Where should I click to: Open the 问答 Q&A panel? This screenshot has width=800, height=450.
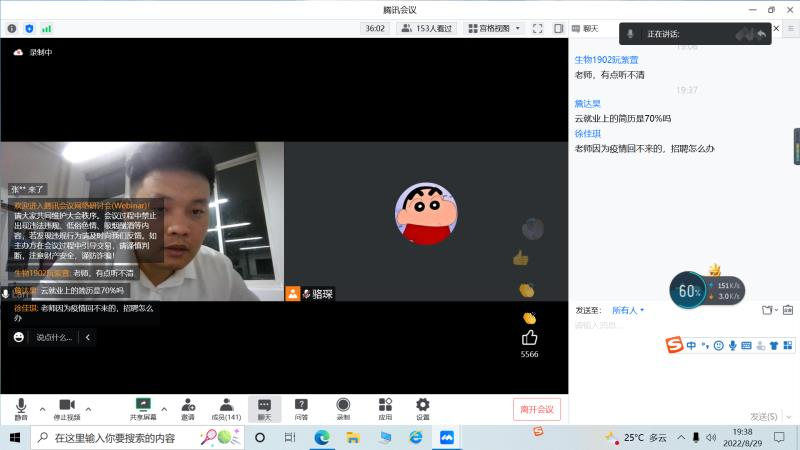click(x=301, y=407)
